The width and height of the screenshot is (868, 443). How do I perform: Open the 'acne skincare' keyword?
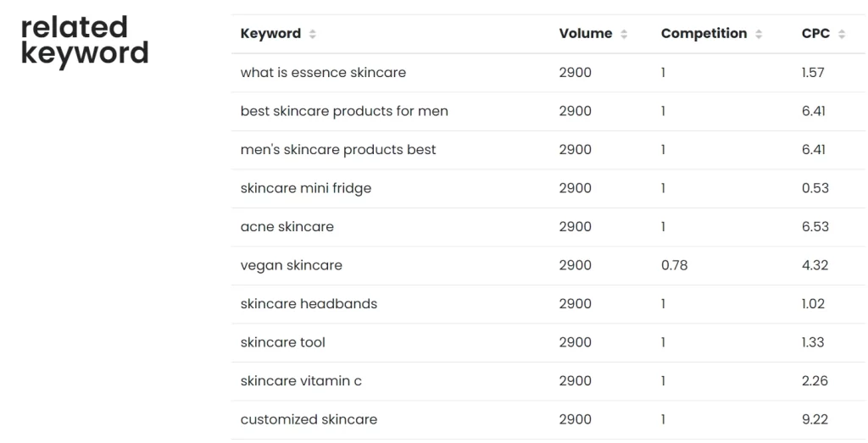(287, 227)
